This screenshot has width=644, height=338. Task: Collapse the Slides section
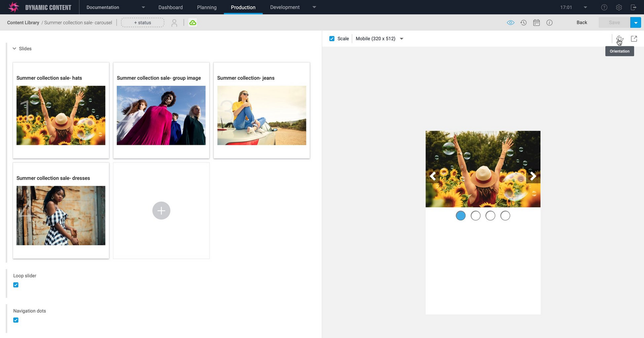pos(14,48)
